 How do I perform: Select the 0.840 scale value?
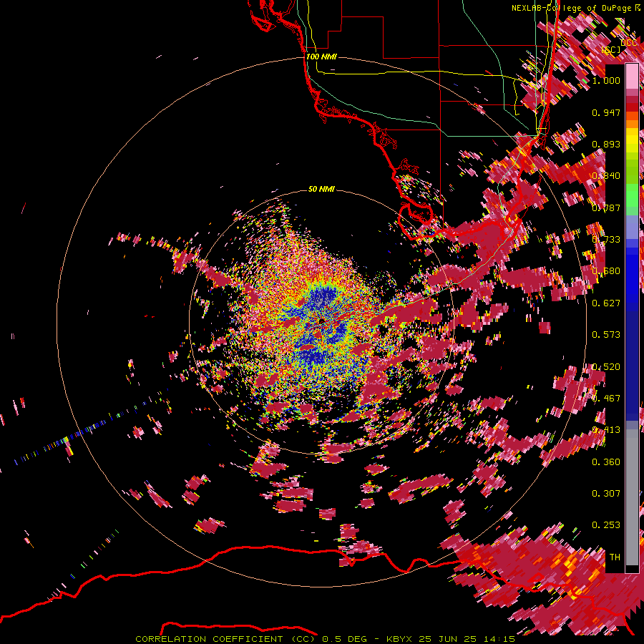click(606, 176)
